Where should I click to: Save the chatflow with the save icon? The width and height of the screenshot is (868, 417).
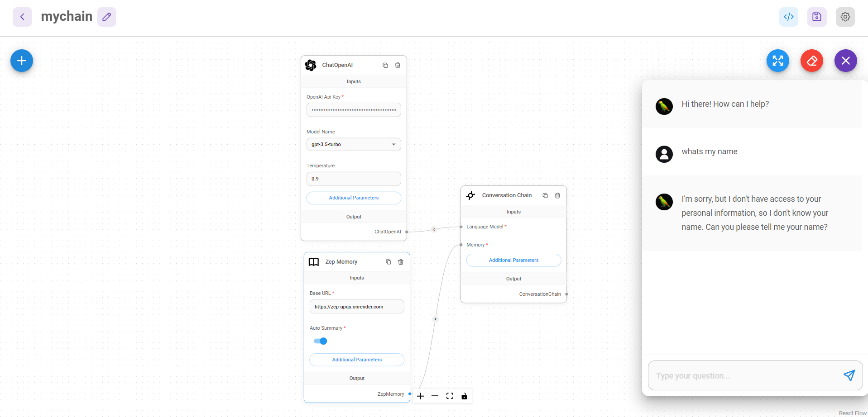pos(816,17)
